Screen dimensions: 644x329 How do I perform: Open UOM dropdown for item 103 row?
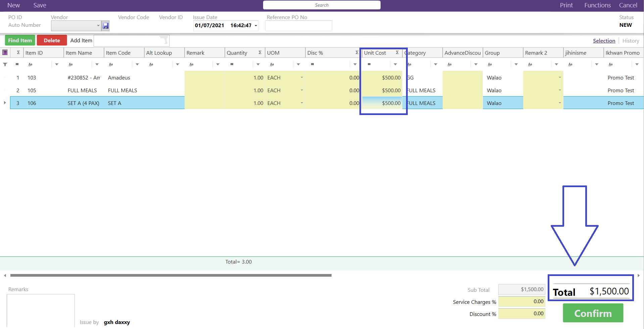[x=302, y=77]
